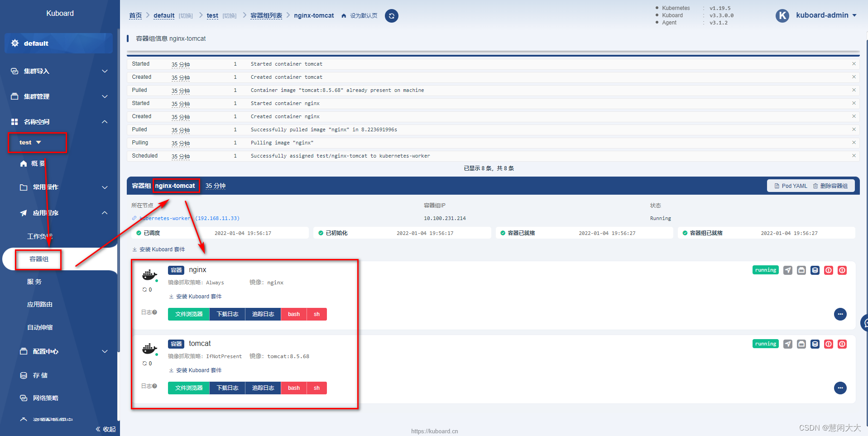The height and width of the screenshot is (436, 868).
Task: Click 下载日志 for nginx container
Action: (x=227, y=314)
